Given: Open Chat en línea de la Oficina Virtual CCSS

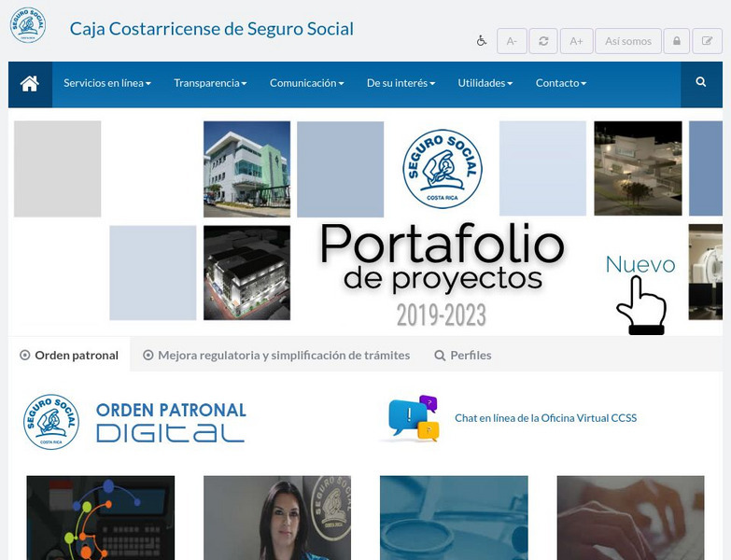Looking at the screenshot, I should pos(545,418).
